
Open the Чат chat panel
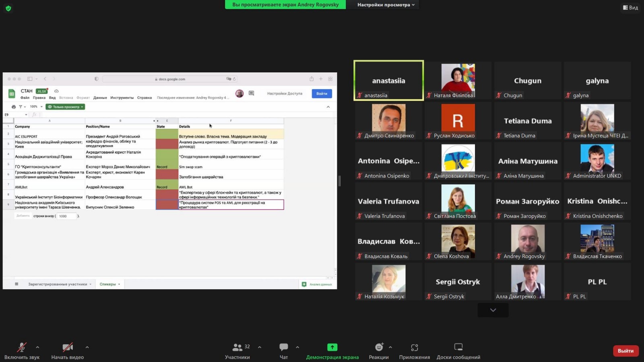(284, 351)
